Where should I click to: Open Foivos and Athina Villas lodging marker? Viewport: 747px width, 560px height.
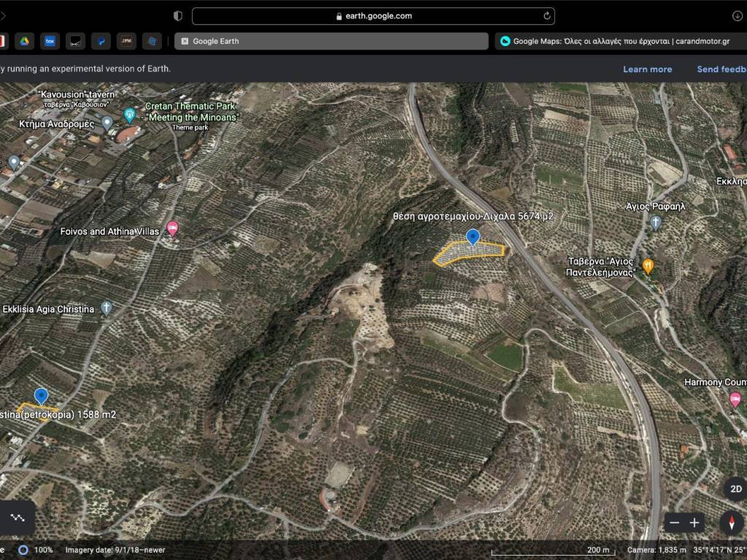coord(172,228)
